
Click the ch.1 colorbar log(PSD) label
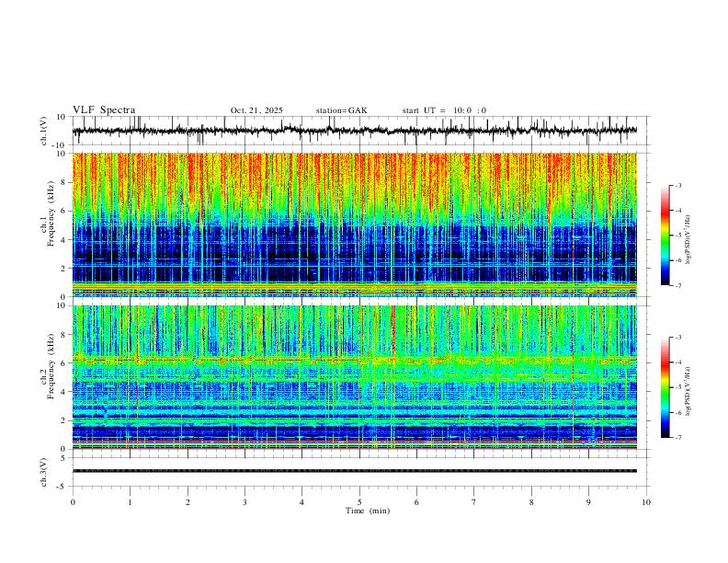click(x=688, y=240)
